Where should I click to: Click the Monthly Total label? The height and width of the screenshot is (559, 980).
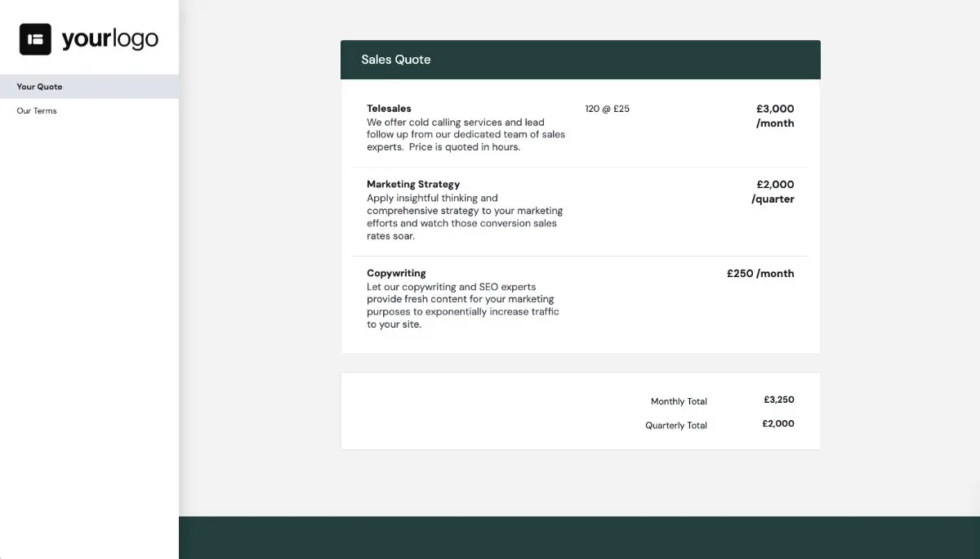click(x=679, y=401)
